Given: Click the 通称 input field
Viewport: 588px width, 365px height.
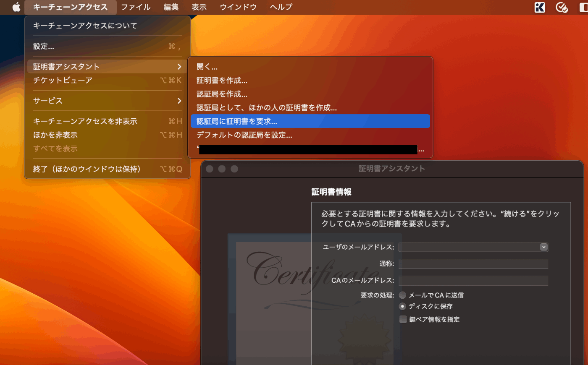Looking at the screenshot, I should [x=473, y=264].
